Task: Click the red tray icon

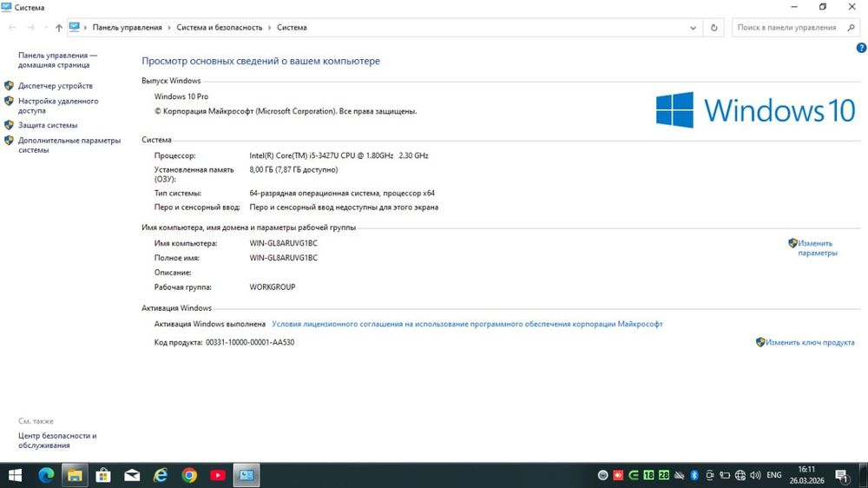Action: pos(618,475)
